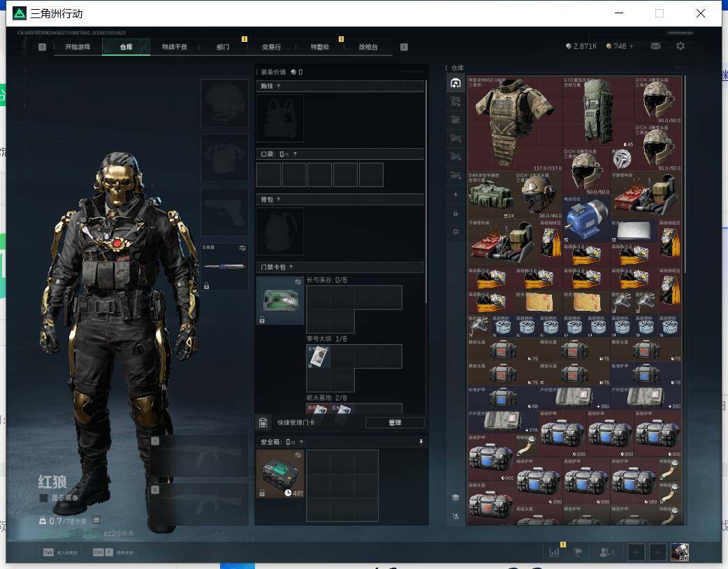Screen dimensions: 728x569
Task: Open the 部门 tab
Action: pyautogui.click(x=223, y=47)
